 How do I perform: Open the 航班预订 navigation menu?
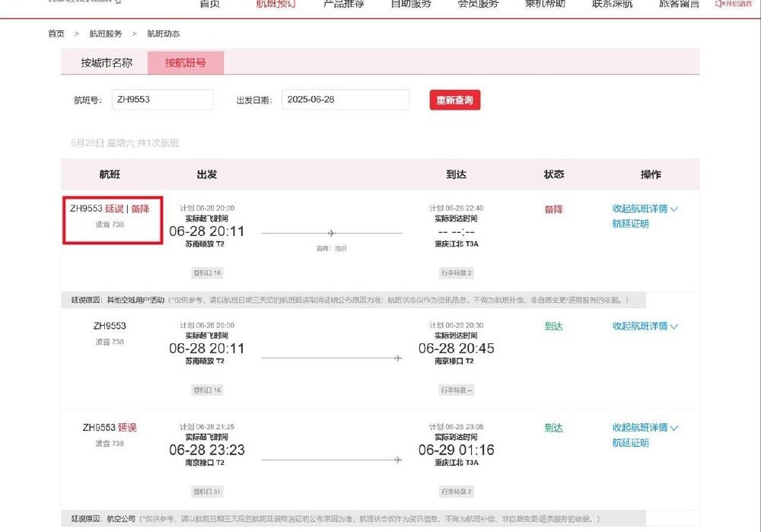click(275, 4)
